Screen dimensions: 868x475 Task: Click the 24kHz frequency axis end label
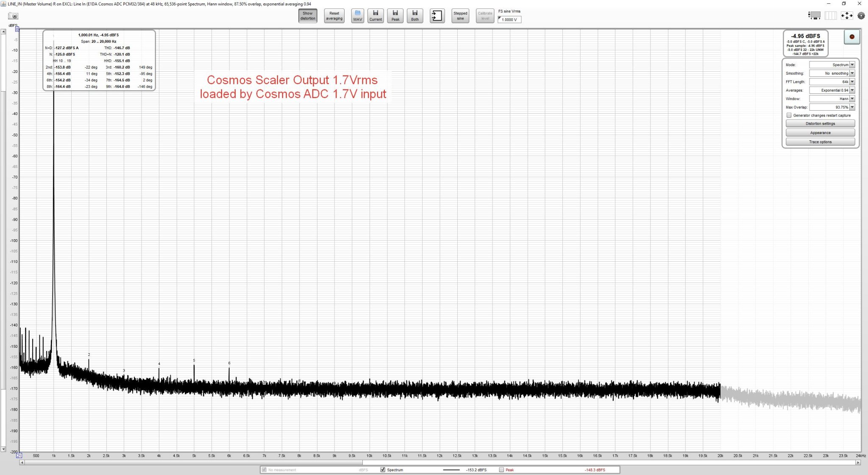[860, 455]
